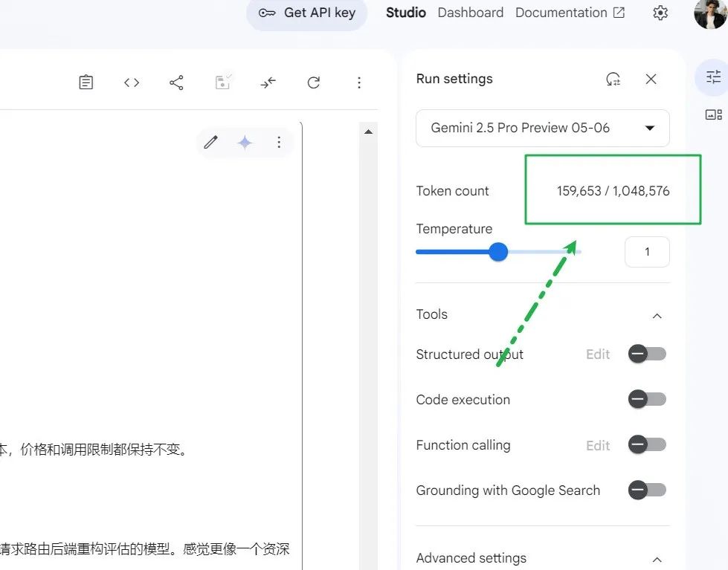Click the sparkle rerun icon on message
This screenshot has width=728, height=570.
point(245,142)
